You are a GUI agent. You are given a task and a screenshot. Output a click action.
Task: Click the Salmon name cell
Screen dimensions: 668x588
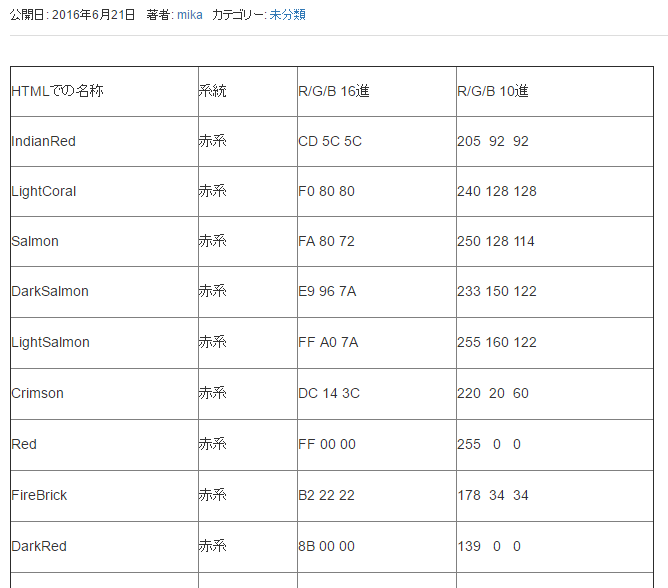pos(35,241)
